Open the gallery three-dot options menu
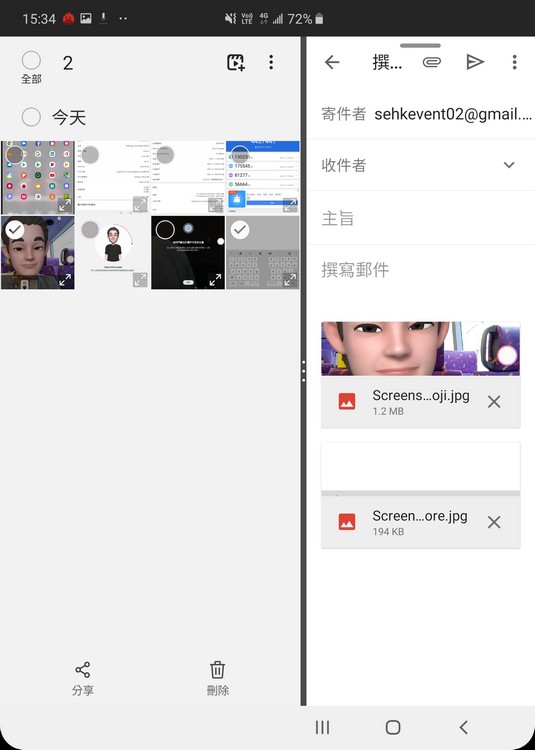 (x=271, y=62)
